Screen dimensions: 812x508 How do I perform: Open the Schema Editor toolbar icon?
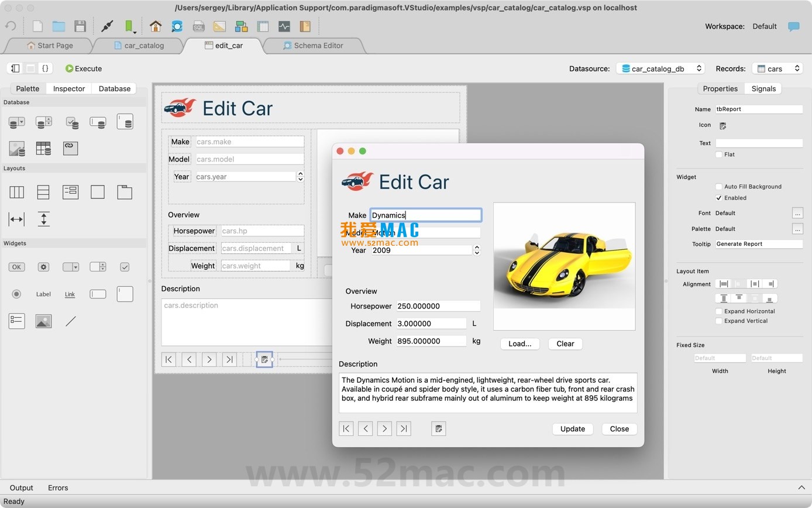[x=241, y=26]
